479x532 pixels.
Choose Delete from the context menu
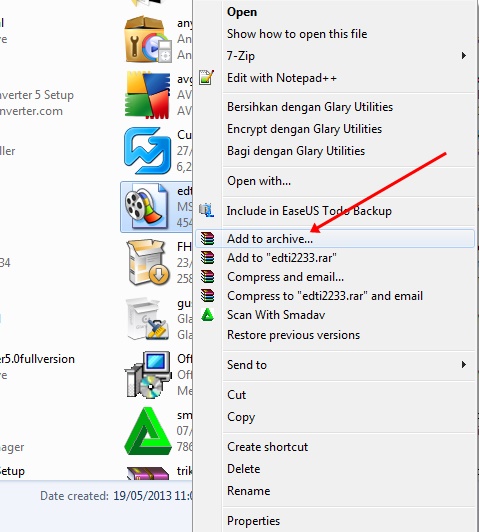244,469
